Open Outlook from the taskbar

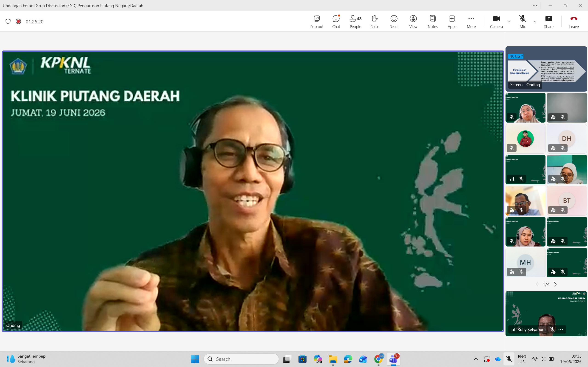click(363, 359)
